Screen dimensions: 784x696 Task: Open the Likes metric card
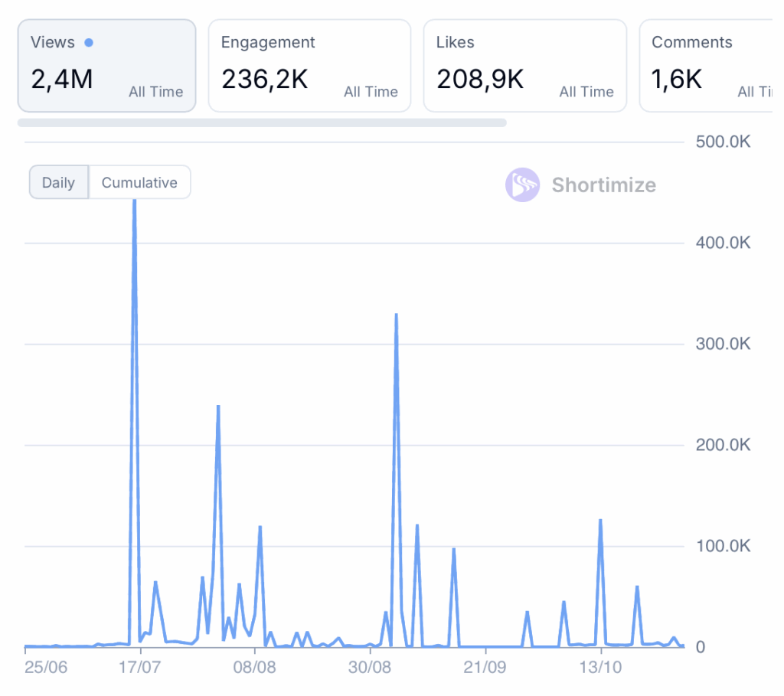(x=524, y=66)
